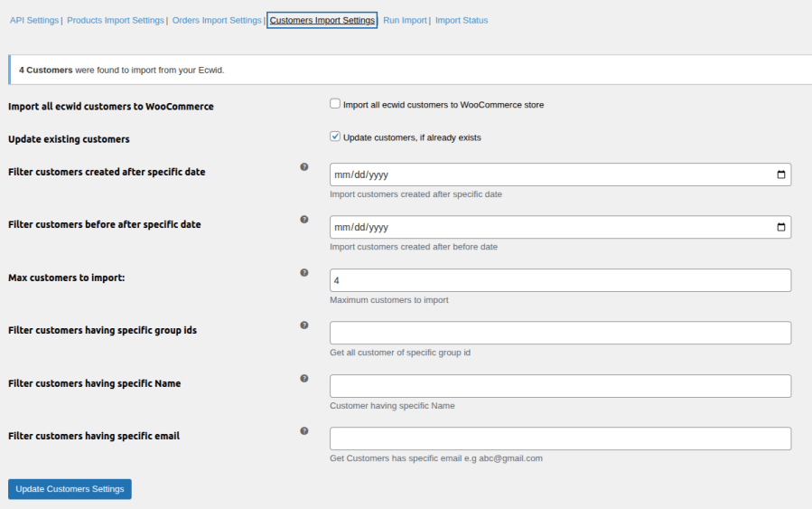The height and width of the screenshot is (509, 812).
Task: Uncheck Update customers, if already exists
Action: tap(335, 137)
